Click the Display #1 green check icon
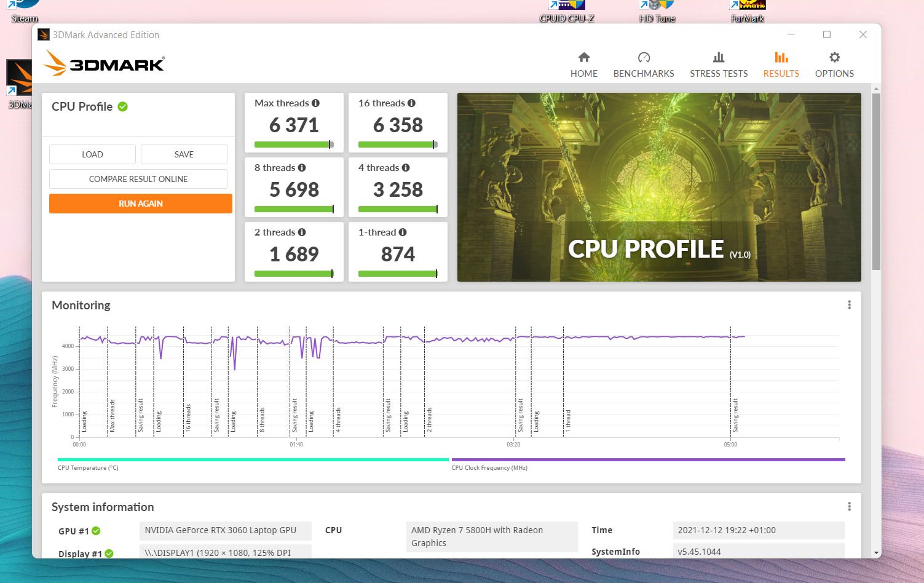The height and width of the screenshot is (583, 924). (109, 553)
